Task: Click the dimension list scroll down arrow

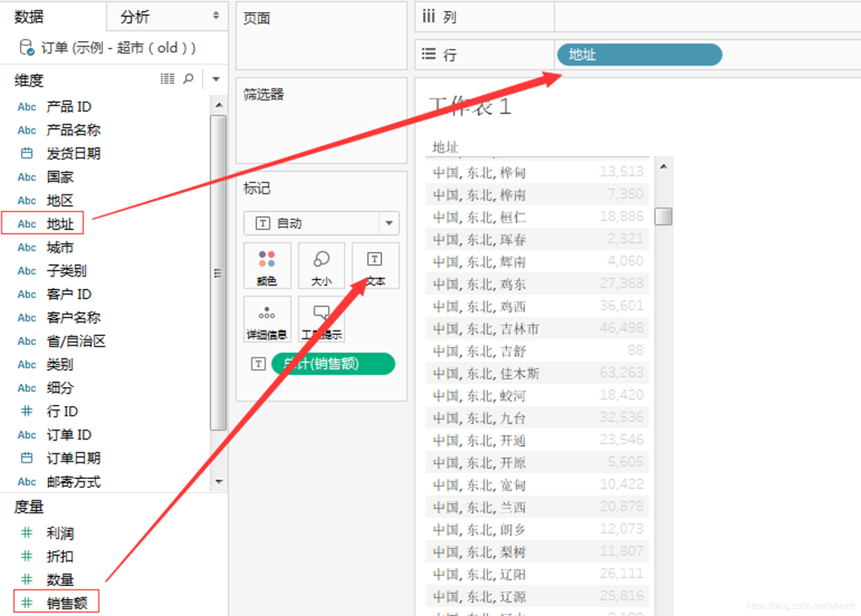Action: pos(219,481)
